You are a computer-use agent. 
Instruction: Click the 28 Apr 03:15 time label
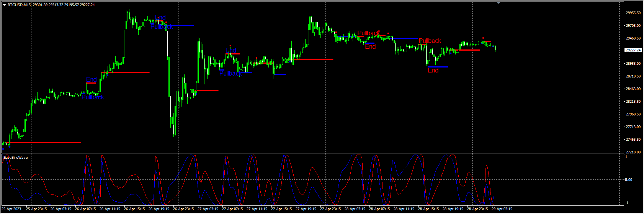pyautogui.click(x=355, y=209)
